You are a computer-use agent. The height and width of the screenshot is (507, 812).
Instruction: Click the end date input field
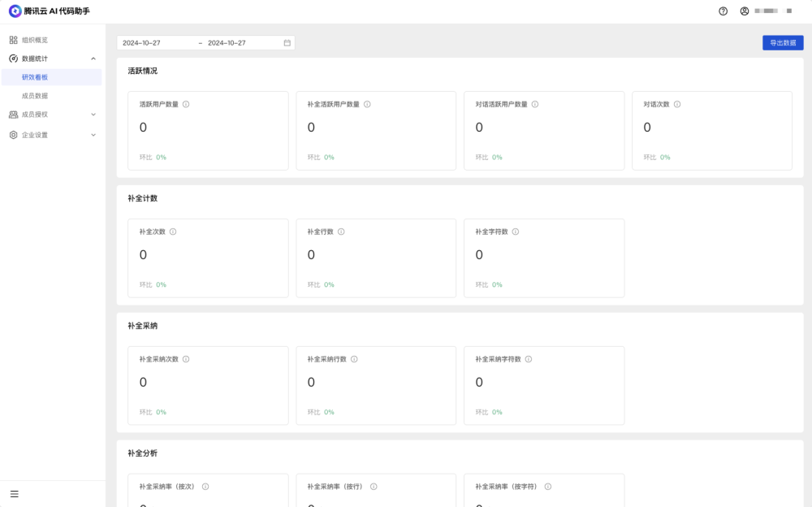(x=240, y=43)
